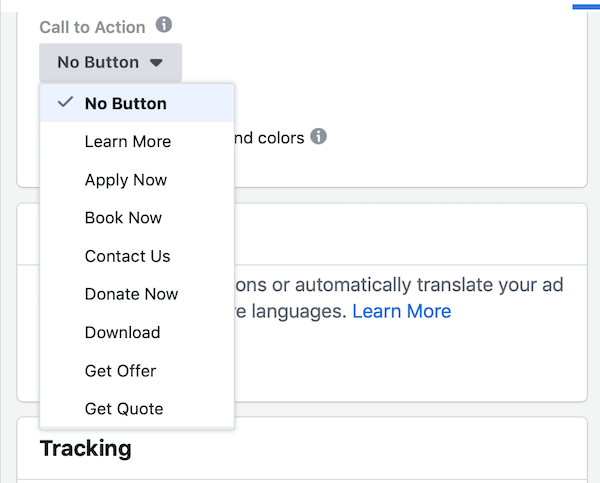Image resolution: width=600 pixels, height=483 pixels.
Task: Click the Call to Action info icon
Action: pyautogui.click(x=164, y=25)
